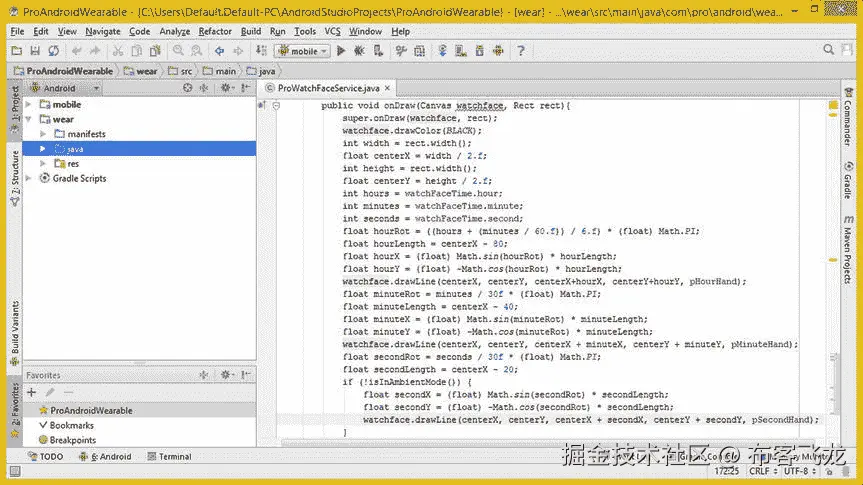
Task: Click the Forward navigation arrow
Action: (238, 51)
